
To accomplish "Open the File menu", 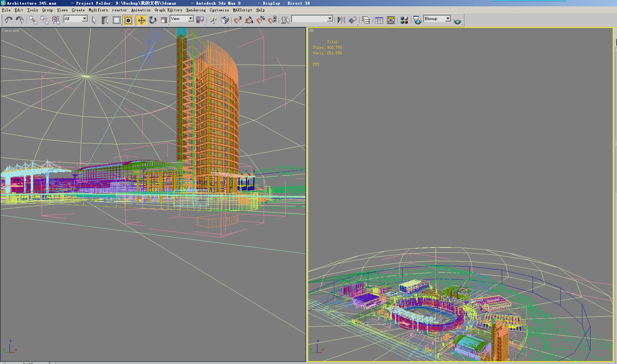I will 6,10.
